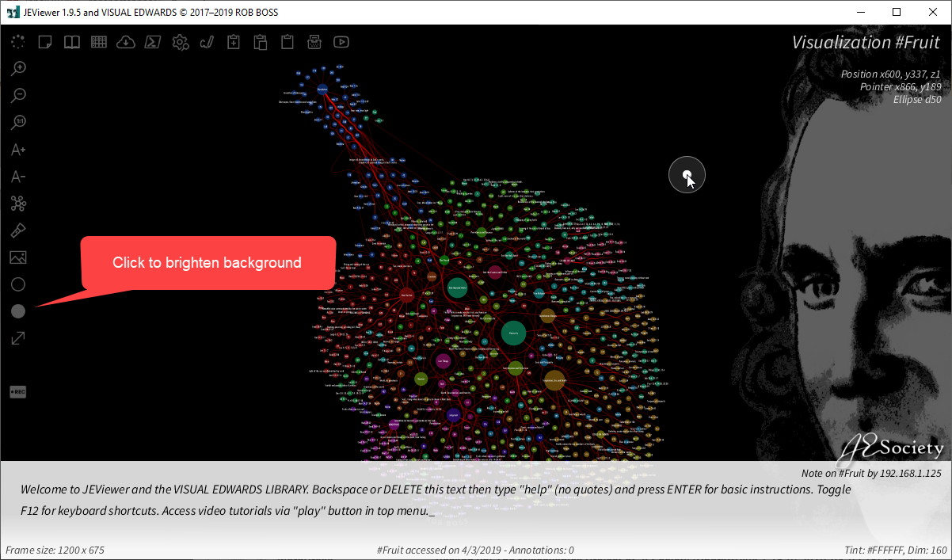Click the cloud download icon
The height and width of the screenshot is (560, 952).
coord(126,42)
